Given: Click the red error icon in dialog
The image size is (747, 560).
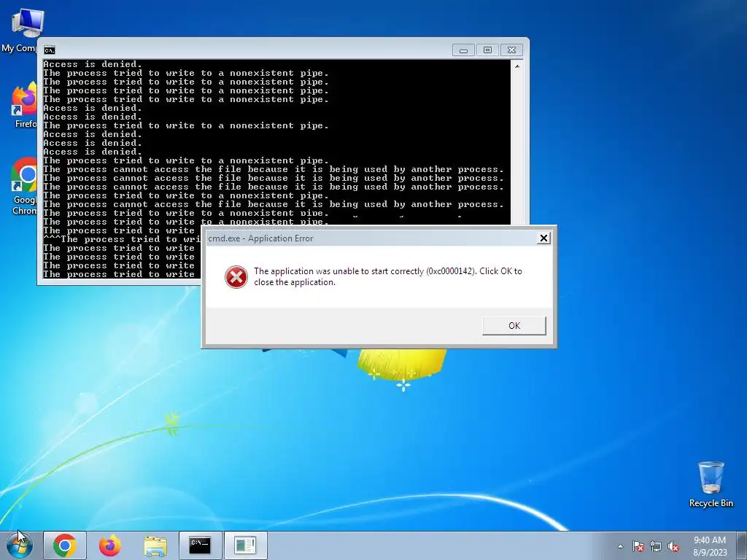Looking at the screenshot, I should 236,276.
